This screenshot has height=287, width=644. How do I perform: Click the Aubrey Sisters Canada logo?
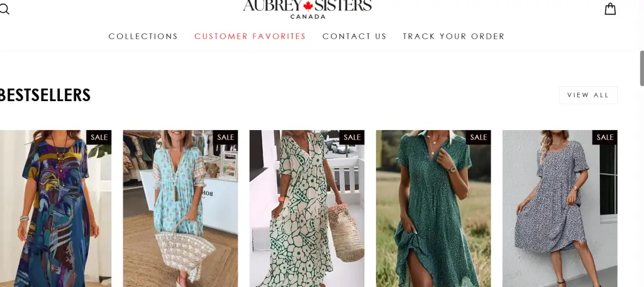(x=307, y=9)
